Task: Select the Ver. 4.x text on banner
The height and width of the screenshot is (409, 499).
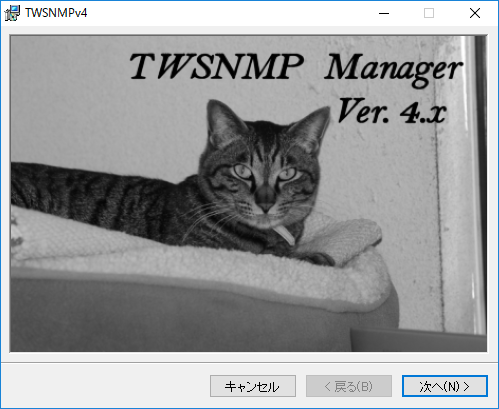Action: (x=392, y=111)
